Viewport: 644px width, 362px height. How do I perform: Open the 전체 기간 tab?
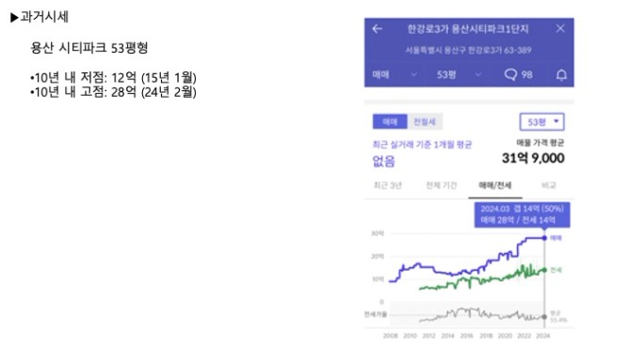click(442, 185)
